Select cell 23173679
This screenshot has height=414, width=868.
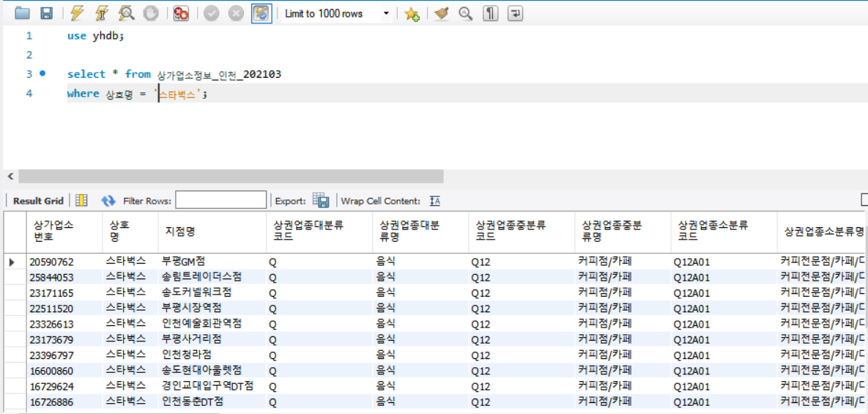coord(64,339)
